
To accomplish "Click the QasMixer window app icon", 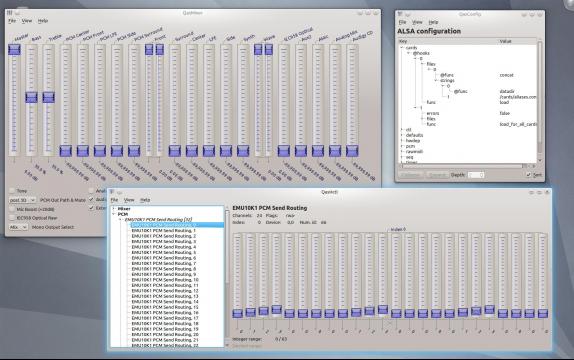I will tap(10, 13).
